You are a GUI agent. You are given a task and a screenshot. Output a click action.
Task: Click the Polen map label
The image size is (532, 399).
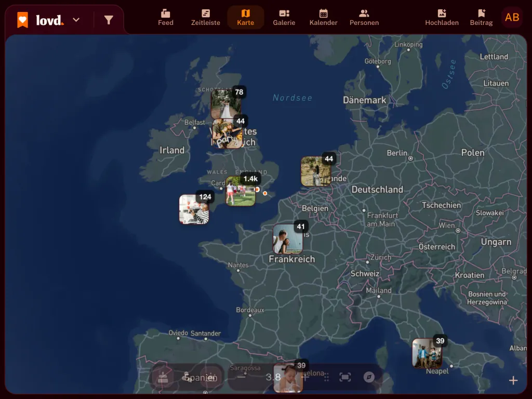tap(473, 153)
